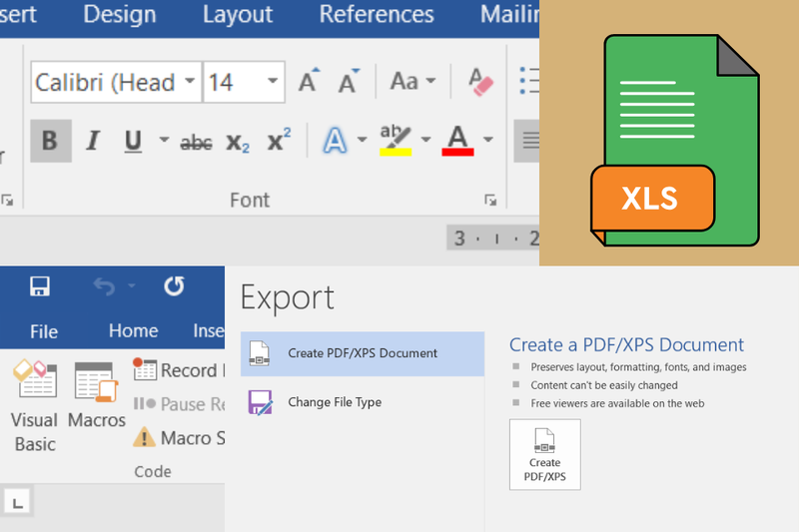This screenshot has width=799, height=532.
Task: Click the Save icon in quick access
Action: (x=40, y=286)
